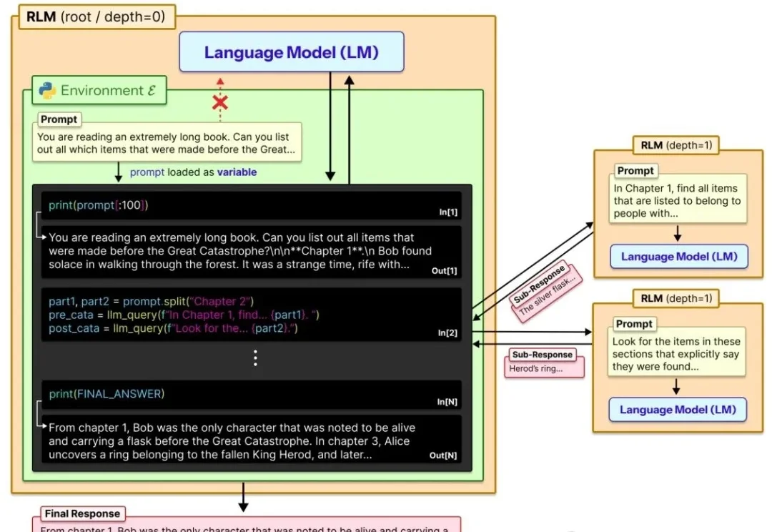772x532 pixels.
Task: Click the print(prompt[:100]) code cell
Action: 255,206
